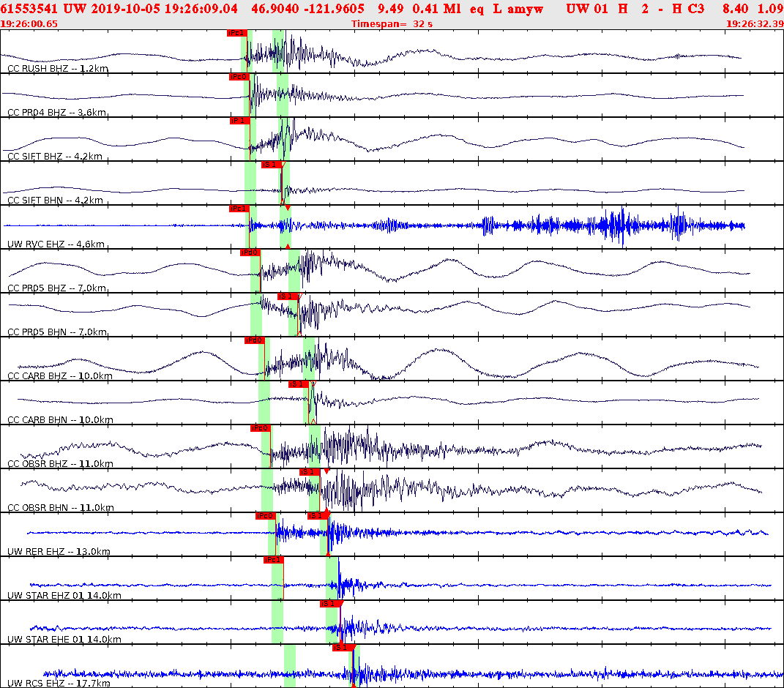Select the iPc1 pick flag on UW RVC EHZ

click(237, 210)
